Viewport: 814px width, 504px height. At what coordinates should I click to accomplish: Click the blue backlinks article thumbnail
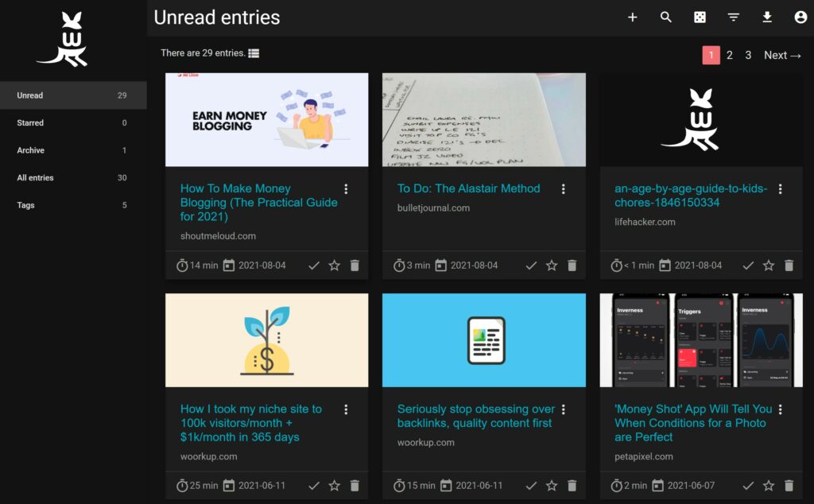(484, 339)
